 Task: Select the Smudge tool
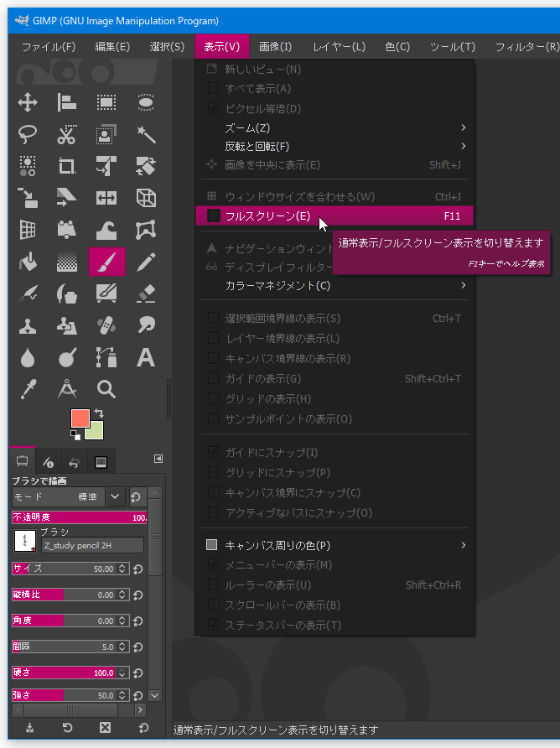146,326
